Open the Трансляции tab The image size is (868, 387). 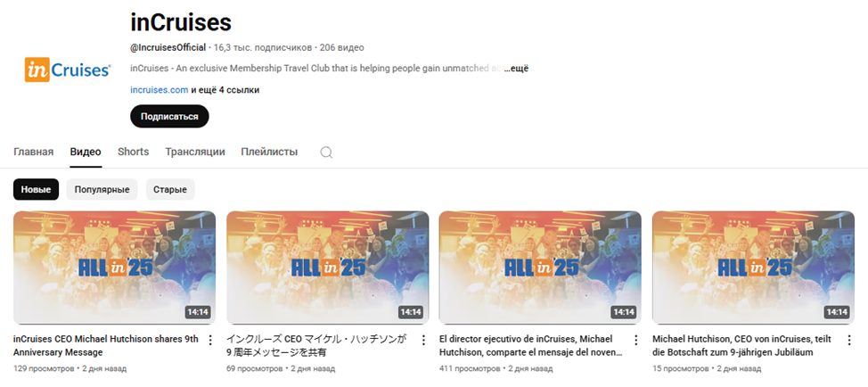coord(195,152)
